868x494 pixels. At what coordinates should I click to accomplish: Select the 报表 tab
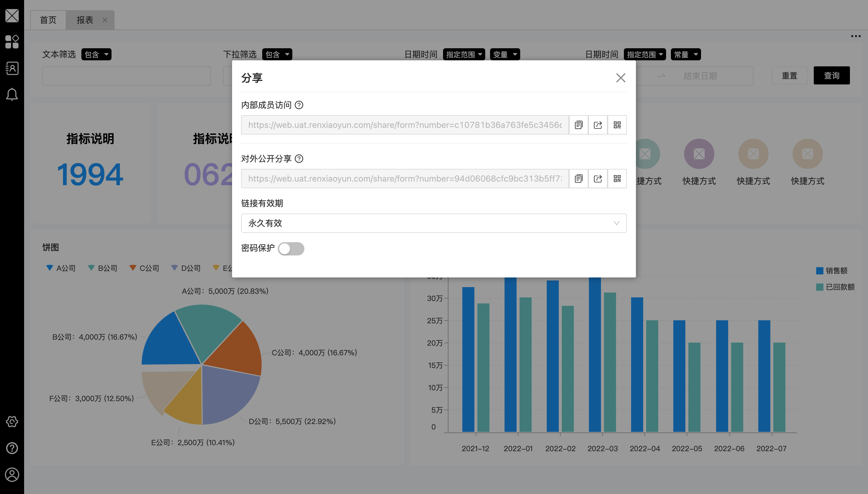[85, 20]
